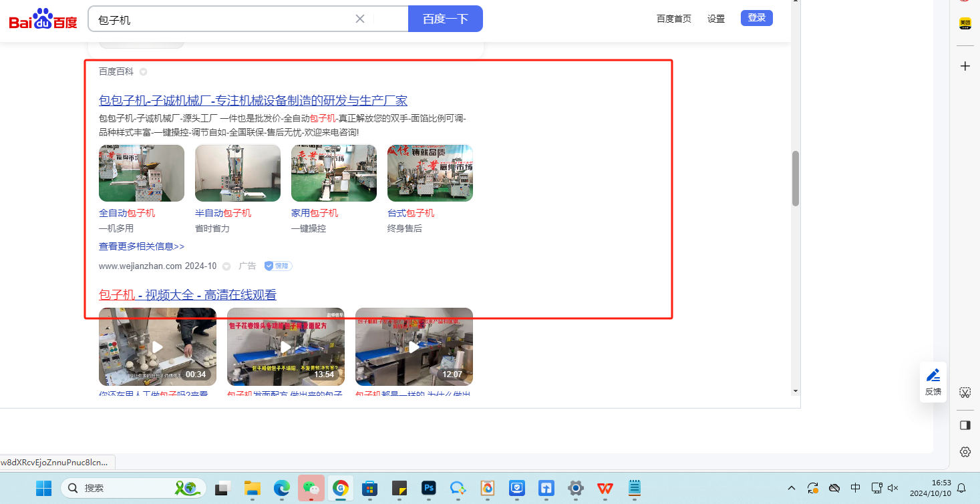Open WeChat from the taskbar

pyautogui.click(x=311, y=488)
